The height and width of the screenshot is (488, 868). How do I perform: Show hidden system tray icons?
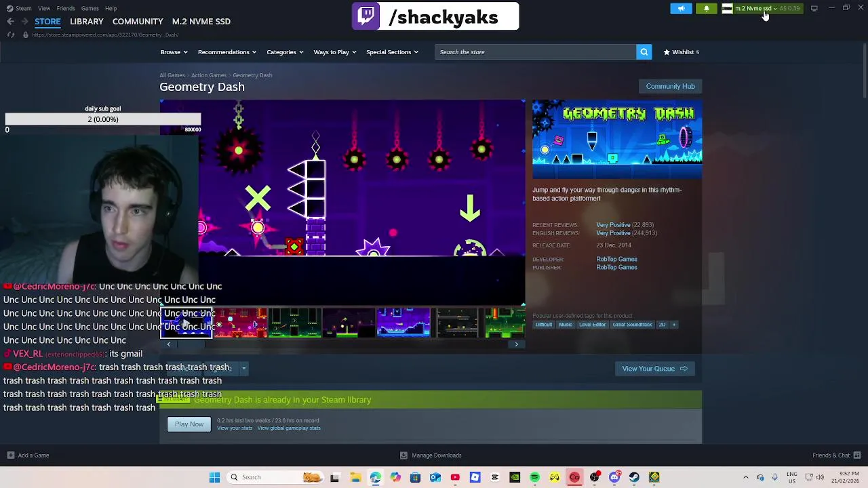pos(746,477)
